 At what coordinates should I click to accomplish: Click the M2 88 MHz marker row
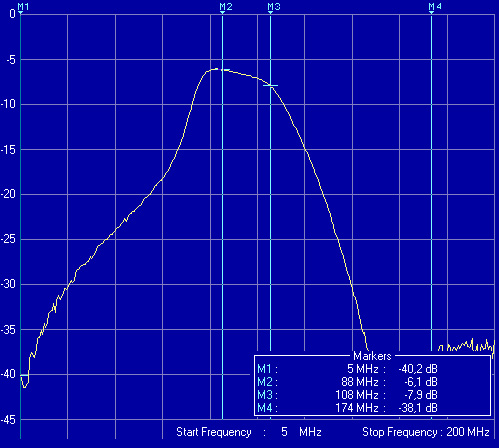(347, 382)
